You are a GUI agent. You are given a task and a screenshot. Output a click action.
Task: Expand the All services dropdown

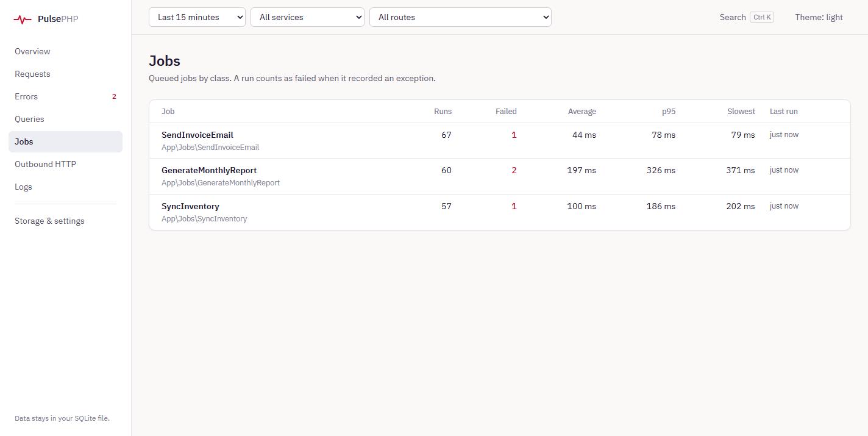pyautogui.click(x=307, y=17)
